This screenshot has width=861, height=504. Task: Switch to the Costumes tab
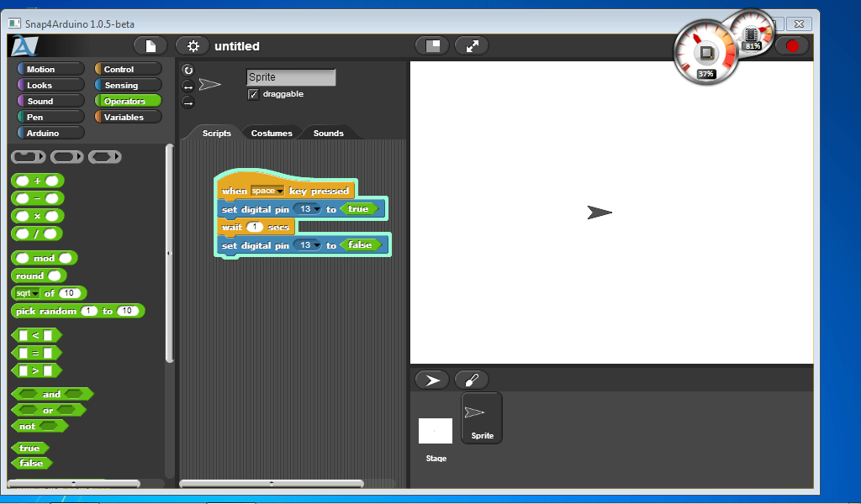click(x=272, y=133)
